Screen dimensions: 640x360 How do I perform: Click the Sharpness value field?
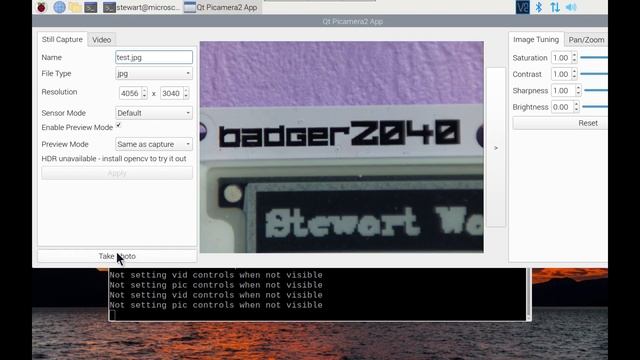pos(563,90)
